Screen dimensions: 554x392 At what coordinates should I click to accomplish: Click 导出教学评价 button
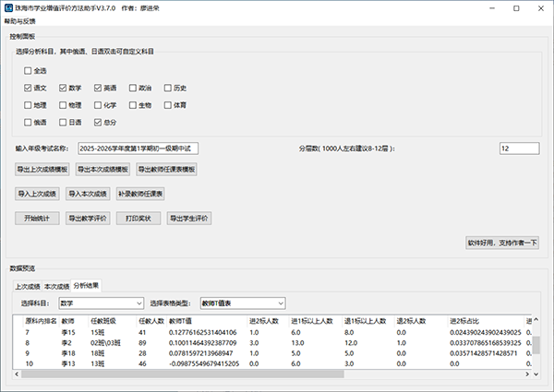88,218
